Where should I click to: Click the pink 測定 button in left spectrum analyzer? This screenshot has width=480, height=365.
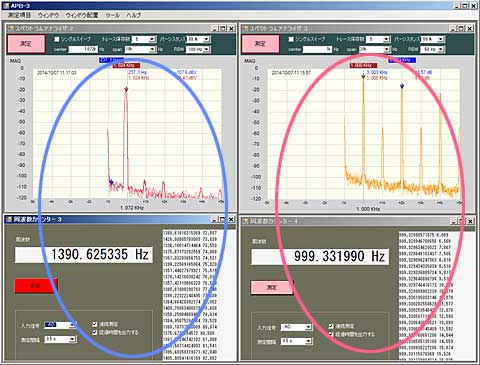pyautogui.click(x=26, y=44)
